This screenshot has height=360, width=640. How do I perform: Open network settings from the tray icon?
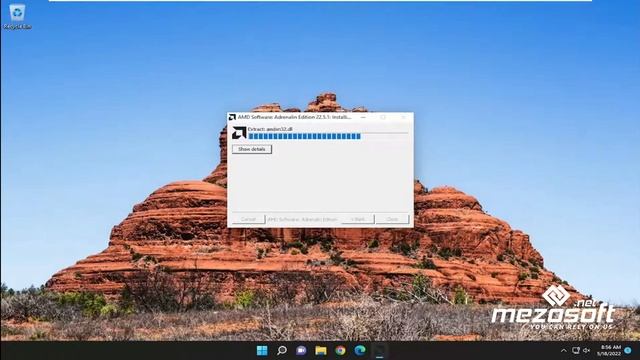[x=576, y=351]
